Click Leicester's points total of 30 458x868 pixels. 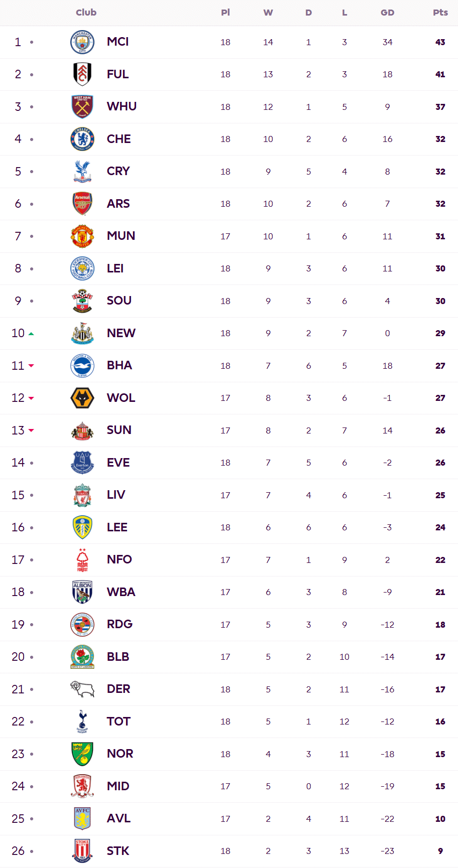pyautogui.click(x=440, y=268)
